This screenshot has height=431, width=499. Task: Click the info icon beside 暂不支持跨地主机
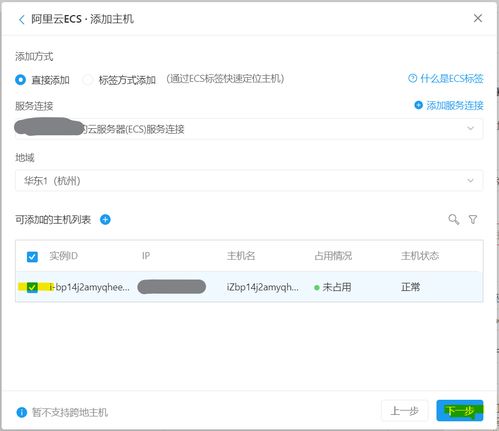click(21, 413)
